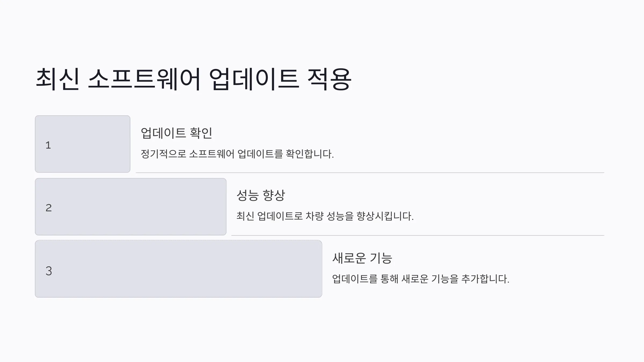The width and height of the screenshot is (644, 362).
Task: Select the word 최신 in the large title
Action: coord(57,79)
